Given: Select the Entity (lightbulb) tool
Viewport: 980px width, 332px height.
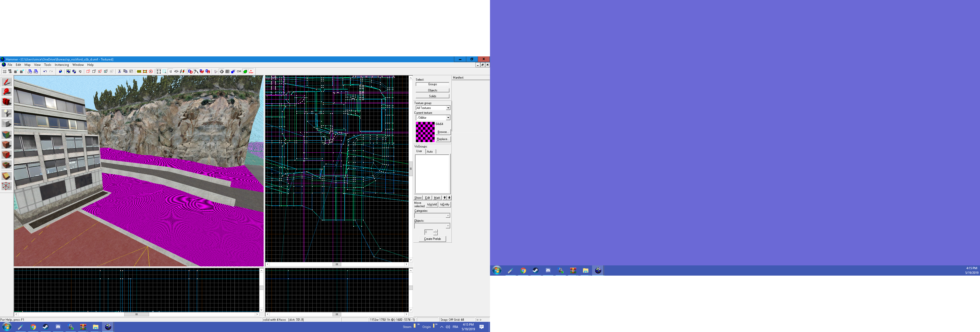Looking at the screenshot, I should [x=7, y=113].
